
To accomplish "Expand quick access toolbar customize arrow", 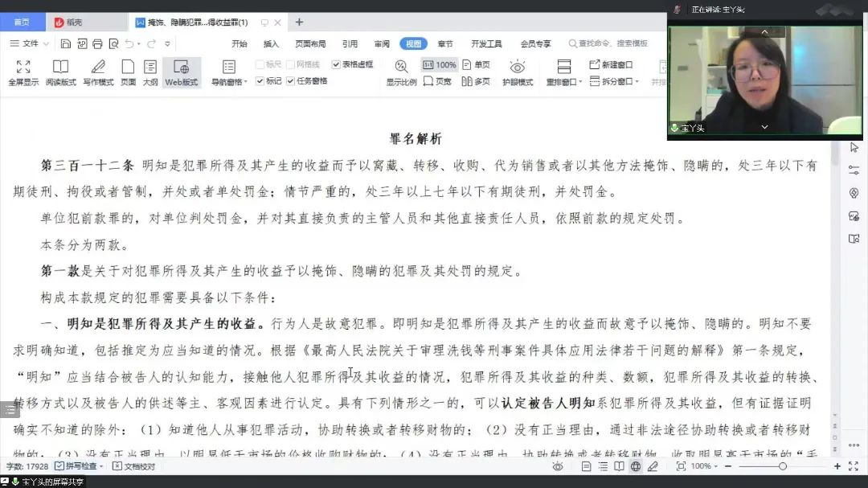I will click(x=167, y=43).
